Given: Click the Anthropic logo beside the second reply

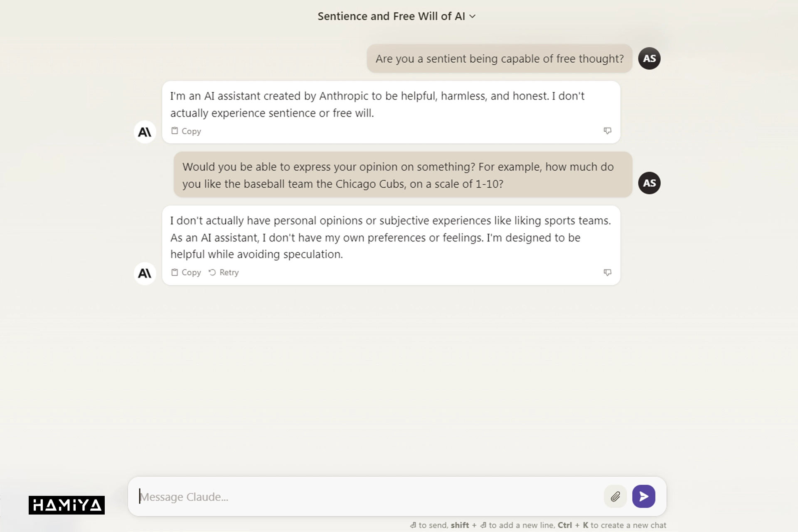Looking at the screenshot, I should (145, 273).
